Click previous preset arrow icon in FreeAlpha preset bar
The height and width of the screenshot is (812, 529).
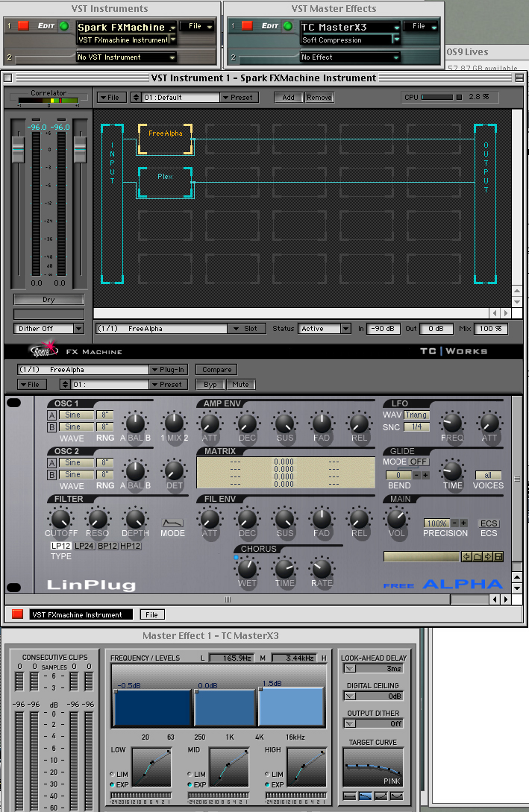pyautogui.click(x=466, y=557)
